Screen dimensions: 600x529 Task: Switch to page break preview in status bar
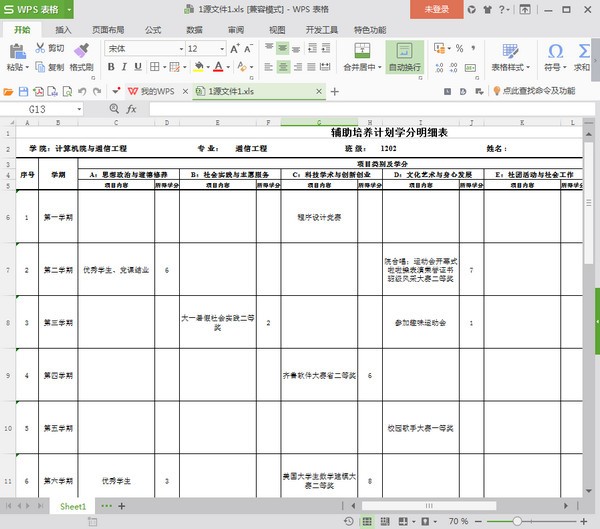click(385, 521)
